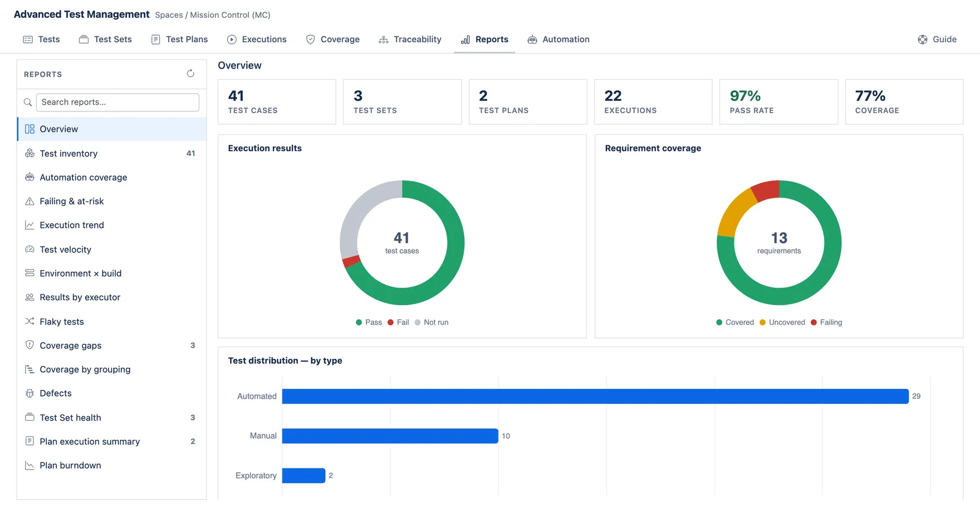Click the 22 Executions card
The image size is (980, 508).
pyautogui.click(x=653, y=102)
